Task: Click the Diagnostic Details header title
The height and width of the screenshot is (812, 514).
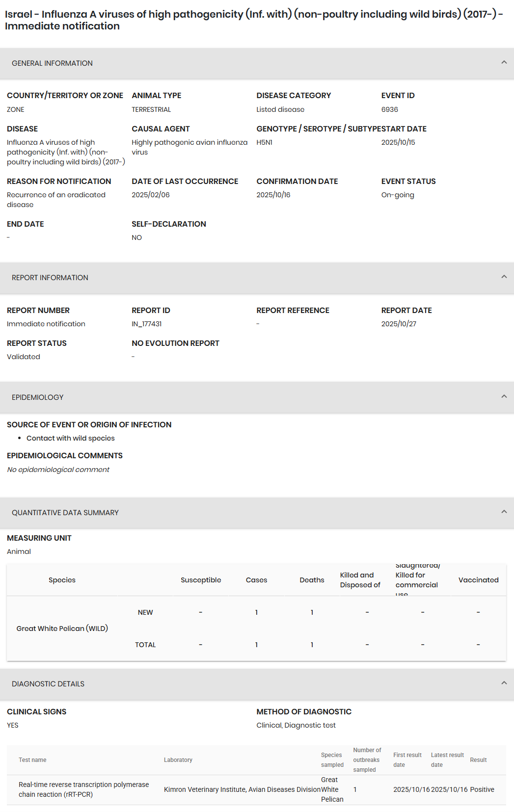Action: coord(48,684)
